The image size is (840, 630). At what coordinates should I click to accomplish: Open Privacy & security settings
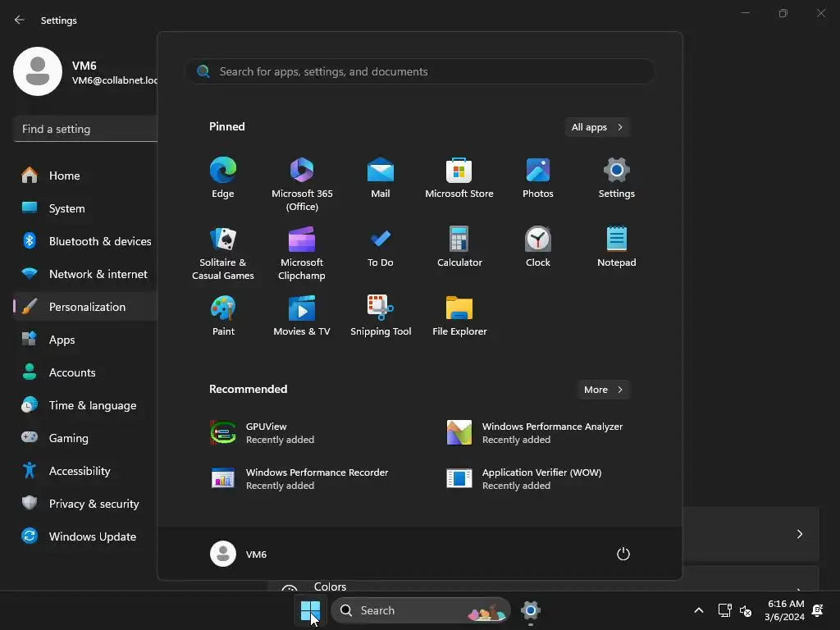(x=85, y=504)
